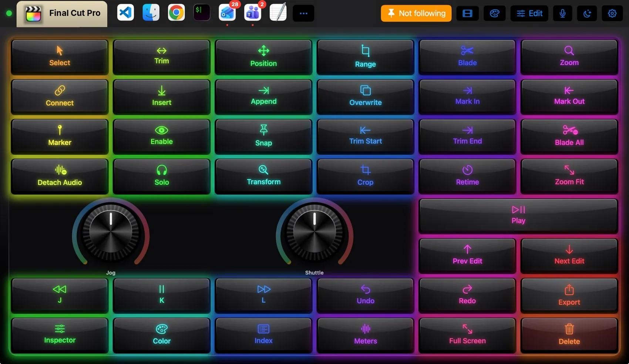
Task: Expand the more apps ellipsis button
Action: pos(303,13)
